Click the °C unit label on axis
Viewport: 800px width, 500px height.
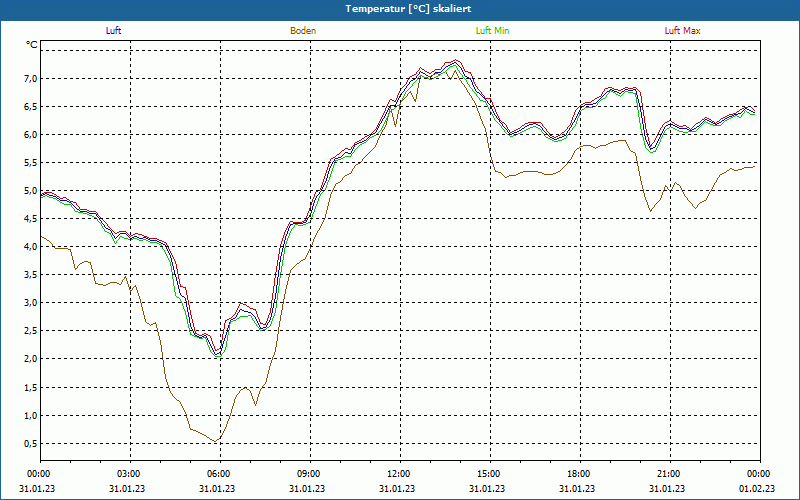(32, 45)
